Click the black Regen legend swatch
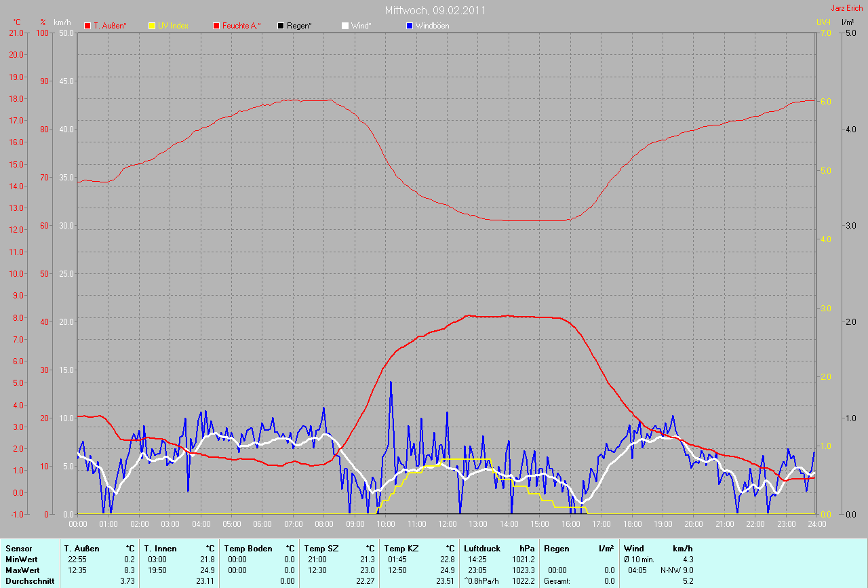This screenshot has width=868, height=588. pos(281,26)
